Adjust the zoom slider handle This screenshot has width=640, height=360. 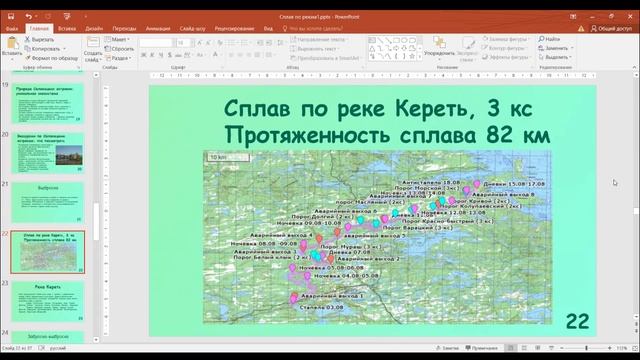coord(587,348)
